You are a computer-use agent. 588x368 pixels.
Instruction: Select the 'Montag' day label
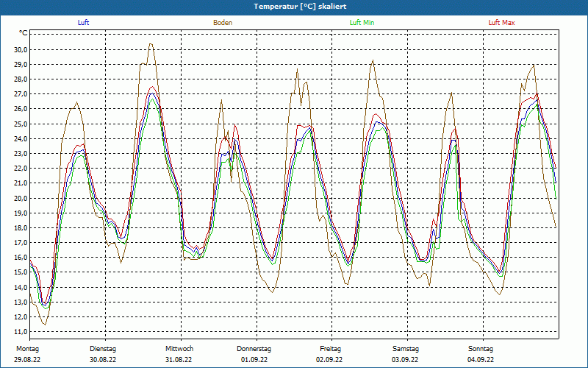pos(27,349)
